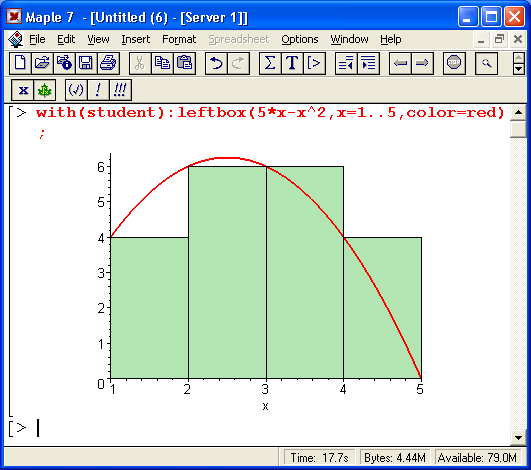
Task: Toggle the x standard math notation button
Action: [x=23, y=90]
